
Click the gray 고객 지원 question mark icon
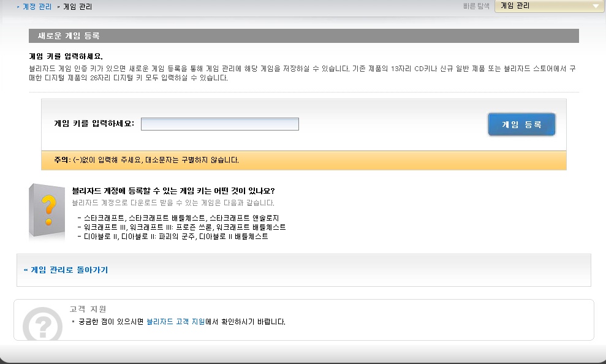pos(42,325)
